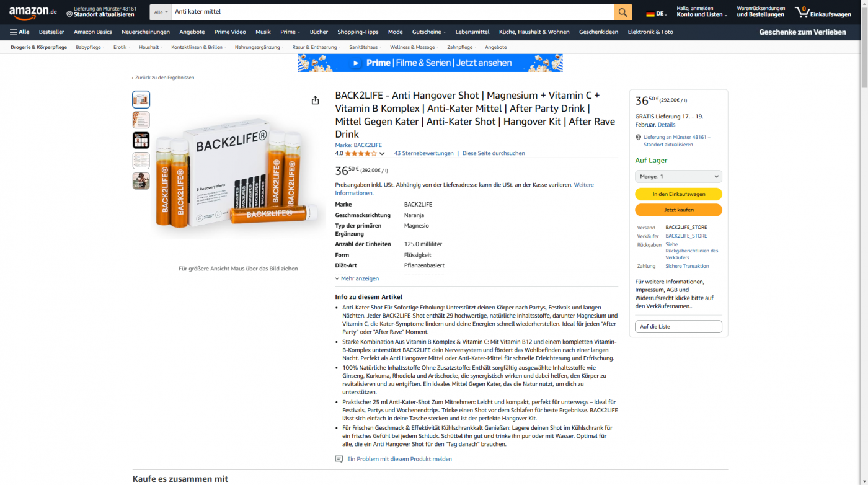Select the second product thumbnail image

[x=141, y=120]
